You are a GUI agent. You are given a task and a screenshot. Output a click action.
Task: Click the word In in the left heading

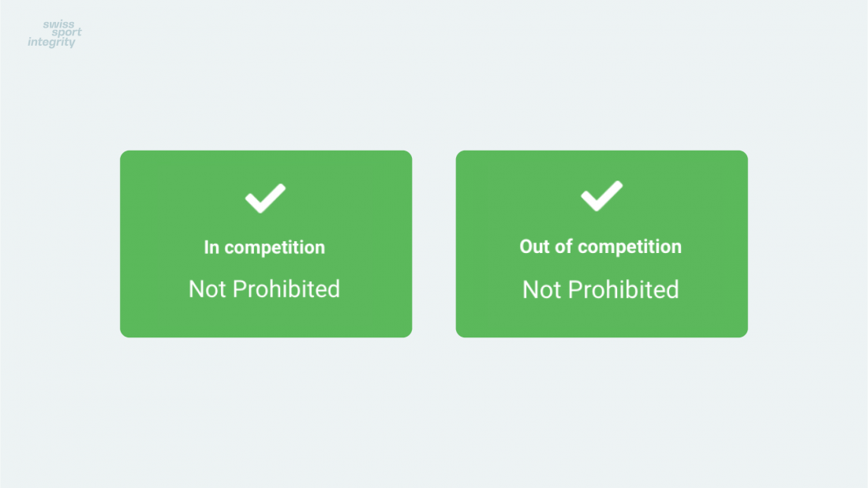211,248
